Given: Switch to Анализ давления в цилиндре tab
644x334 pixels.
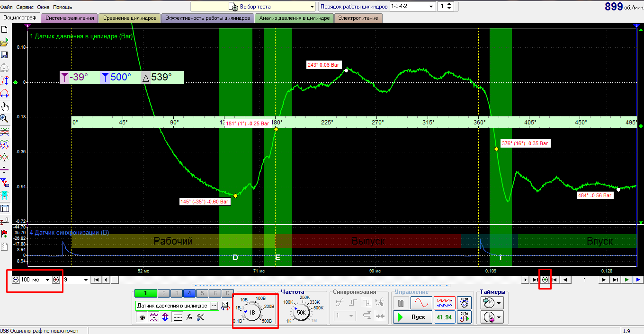Looking at the screenshot, I should (294, 18).
